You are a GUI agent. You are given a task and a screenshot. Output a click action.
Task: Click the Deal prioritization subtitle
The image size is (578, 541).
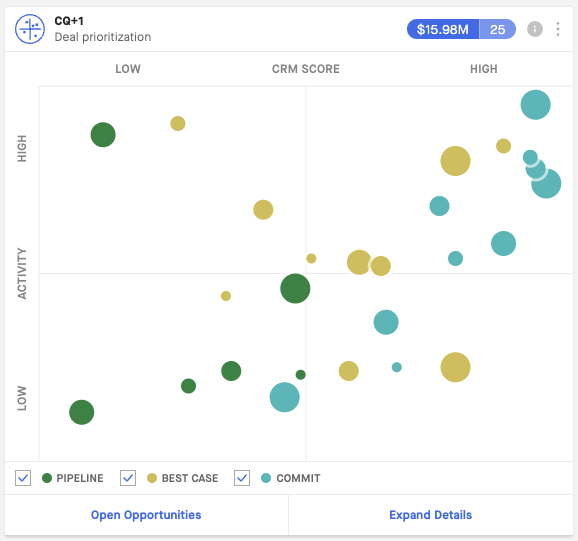coord(103,37)
